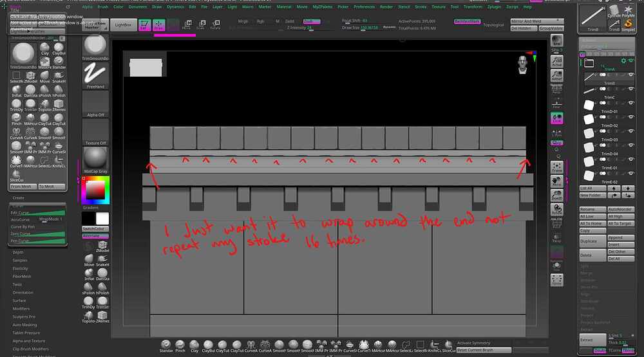The image size is (644, 357).
Task: Select the PolyMesh star tool
Action: [x=628, y=12]
